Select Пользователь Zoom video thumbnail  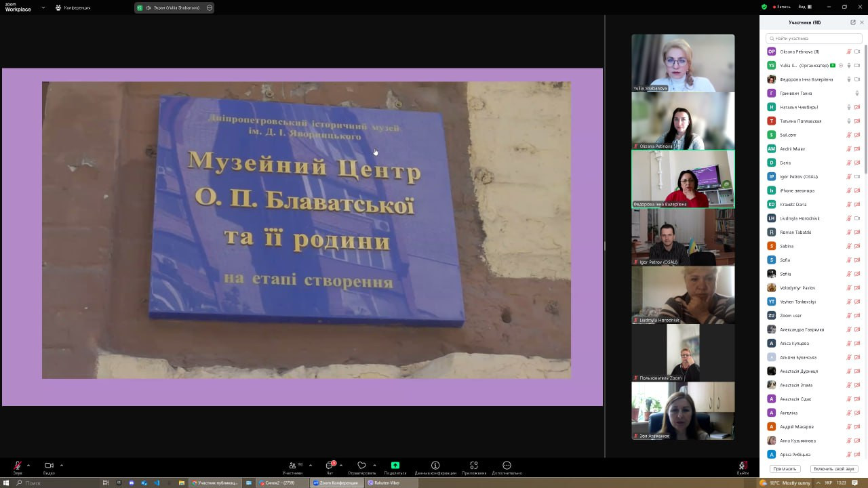(683, 352)
